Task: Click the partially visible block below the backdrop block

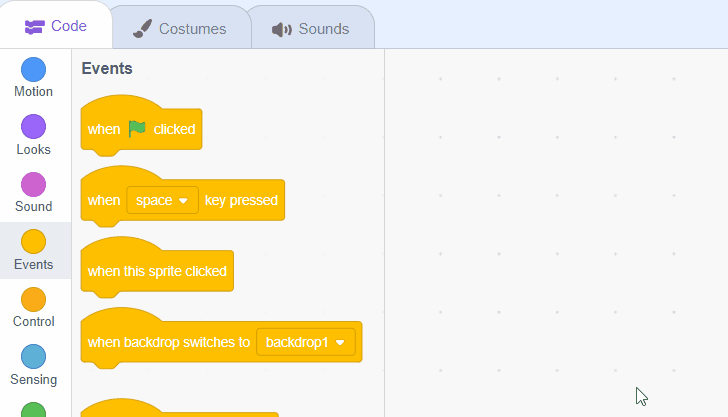Action: (180, 410)
